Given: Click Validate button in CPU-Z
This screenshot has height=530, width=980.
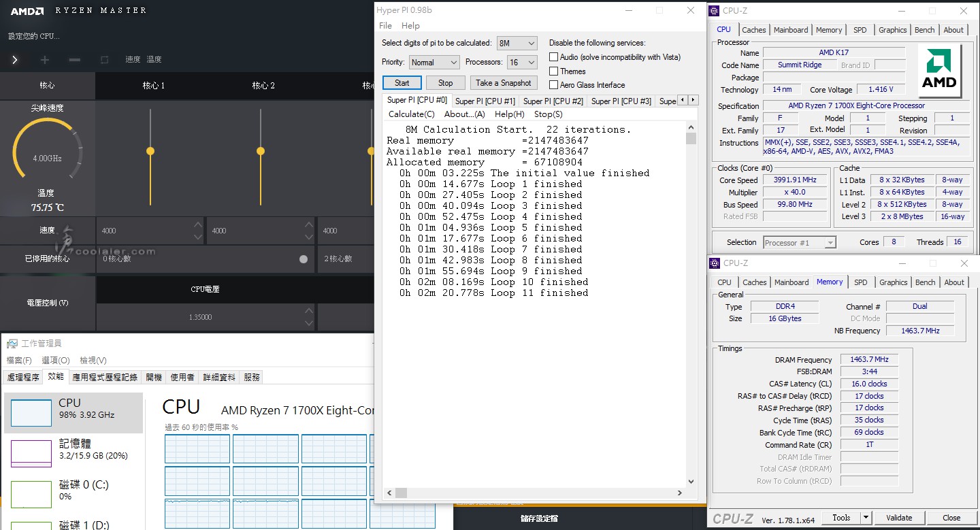Looking at the screenshot, I should point(899,518).
